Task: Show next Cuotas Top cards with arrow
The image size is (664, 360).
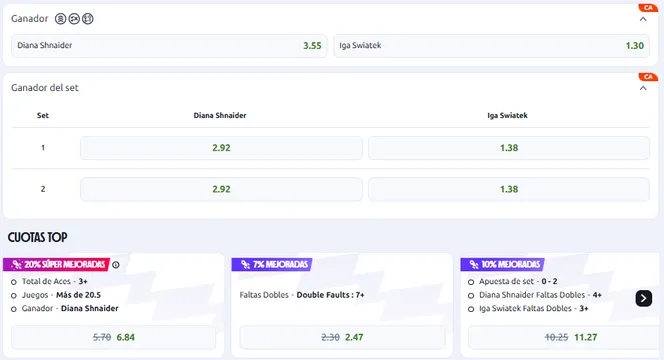Action: tap(644, 298)
